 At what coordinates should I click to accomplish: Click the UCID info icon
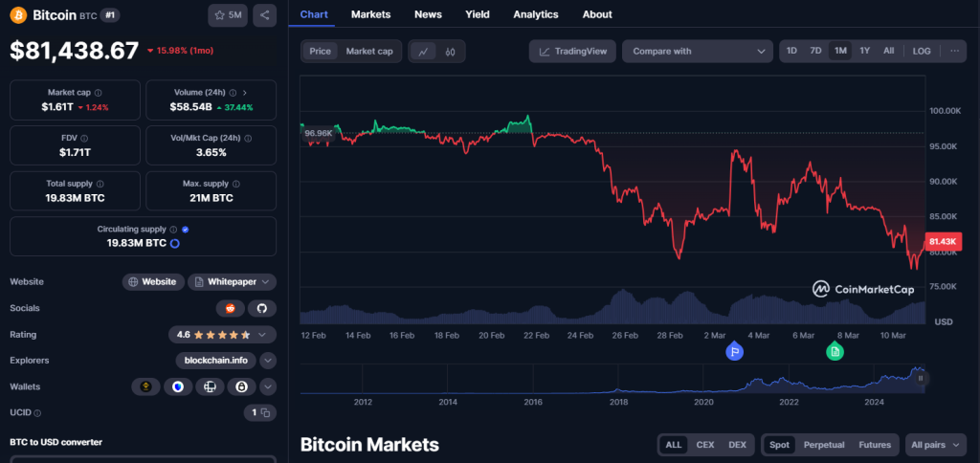(x=37, y=413)
